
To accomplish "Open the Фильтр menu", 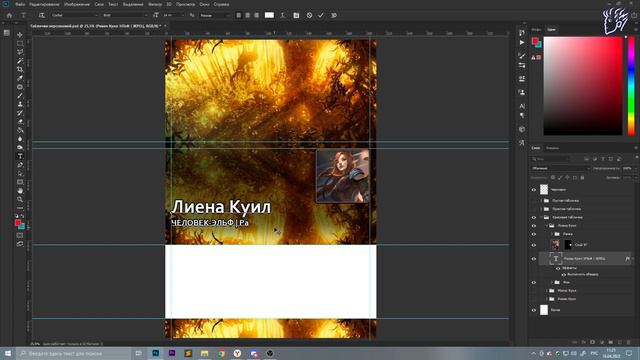I will click(155, 4).
